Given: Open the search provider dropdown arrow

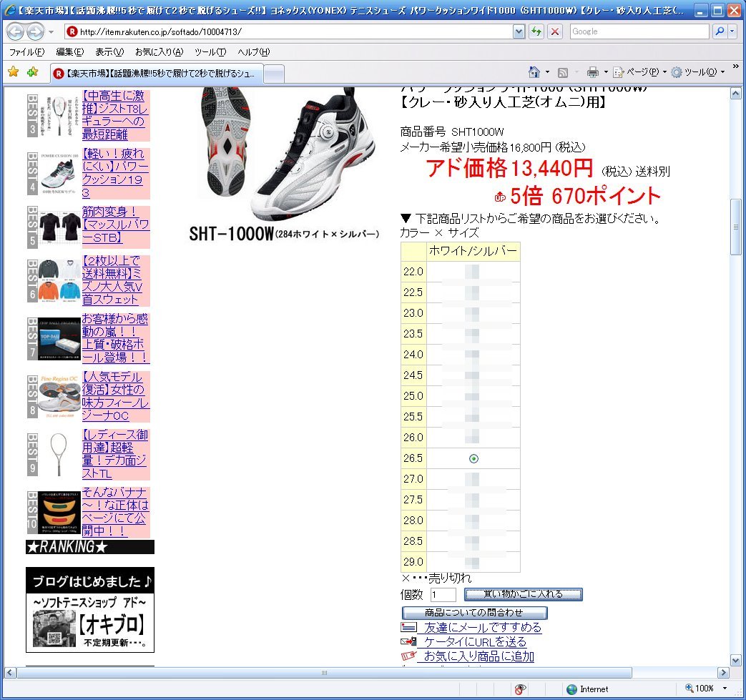Looking at the screenshot, I should 732,31.
